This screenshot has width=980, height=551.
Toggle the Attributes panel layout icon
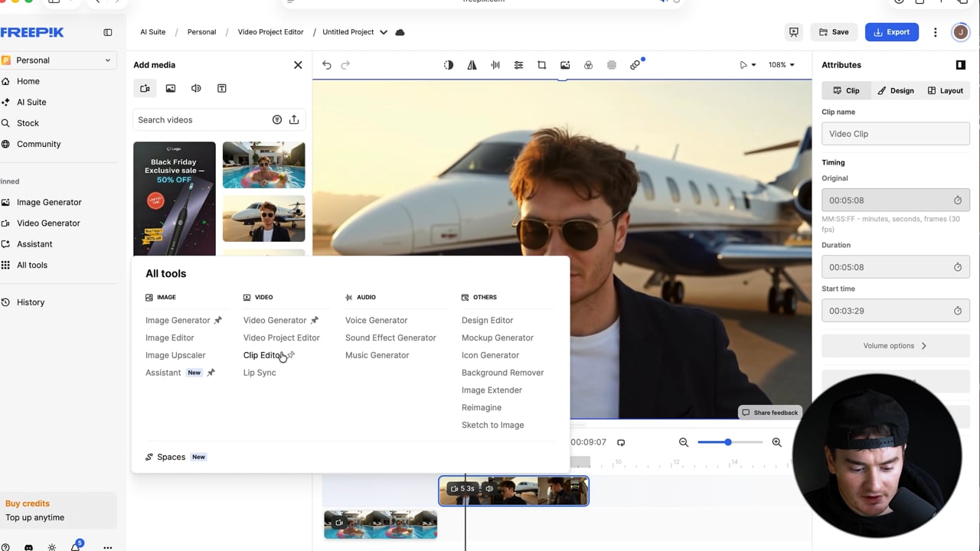pyautogui.click(x=961, y=65)
